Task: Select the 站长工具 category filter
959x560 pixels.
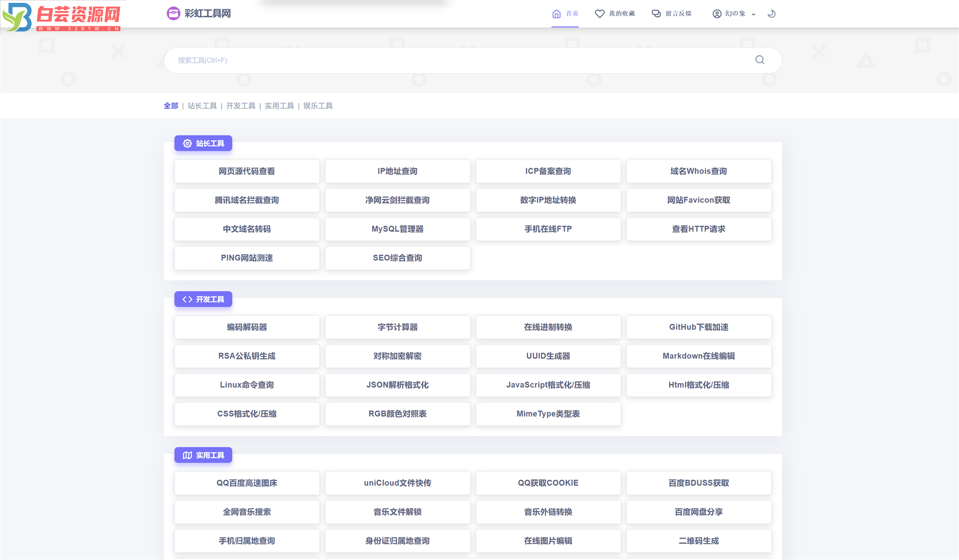Action: [202, 106]
